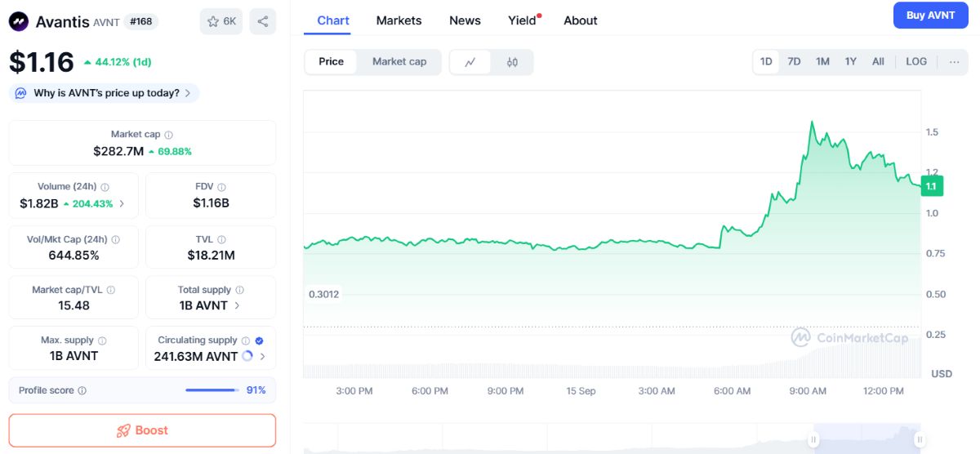Screen dimensions: 980x454
Task: Expand the Total supply 1B AVNT chevron
Action: [238, 305]
